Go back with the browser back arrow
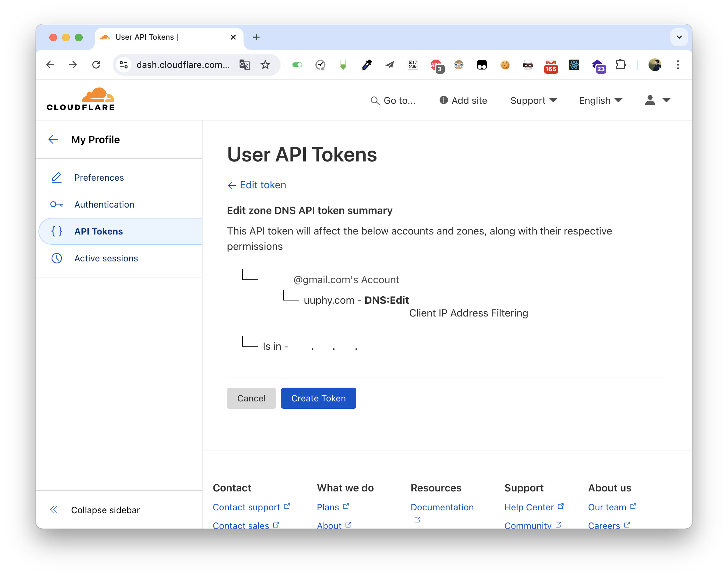The image size is (728, 576). pyautogui.click(x=50, y=65)
